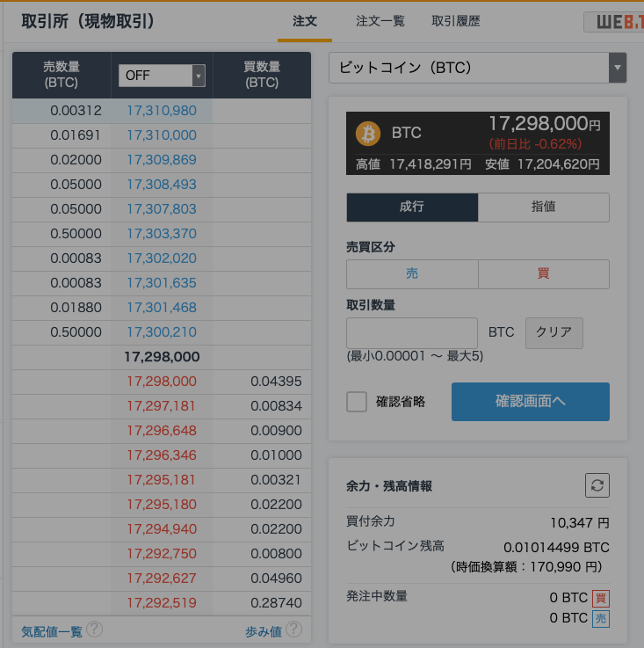The image size is (644, 648).
Task: Click the クリア button
Action: [554, 332]
